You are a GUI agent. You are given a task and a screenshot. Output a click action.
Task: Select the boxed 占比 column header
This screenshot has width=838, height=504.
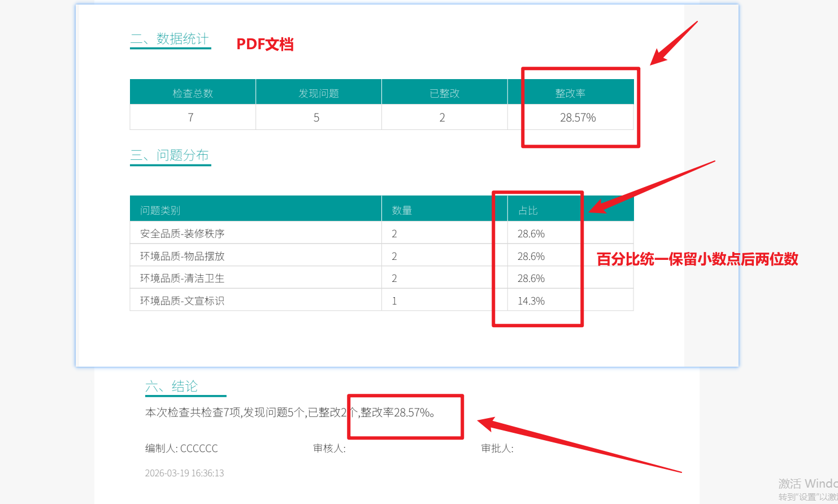click(x=527, y=209)
